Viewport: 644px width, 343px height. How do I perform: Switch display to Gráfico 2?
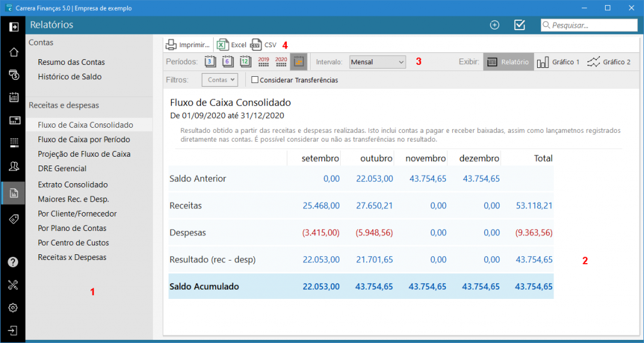tap(609, 62)
